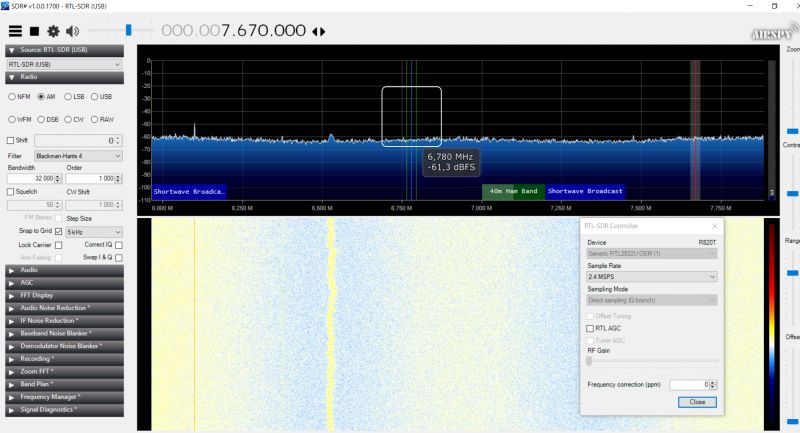Expand the Zoom FFT panel
The width and height of the screenshot is (800, 433).
click(64, 372)
